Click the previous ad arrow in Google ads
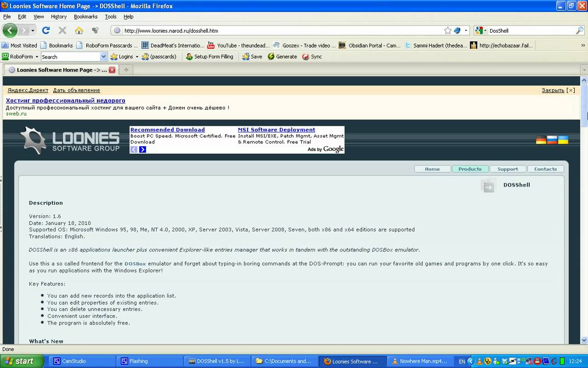Screen dimensions: 588x368 134,149
